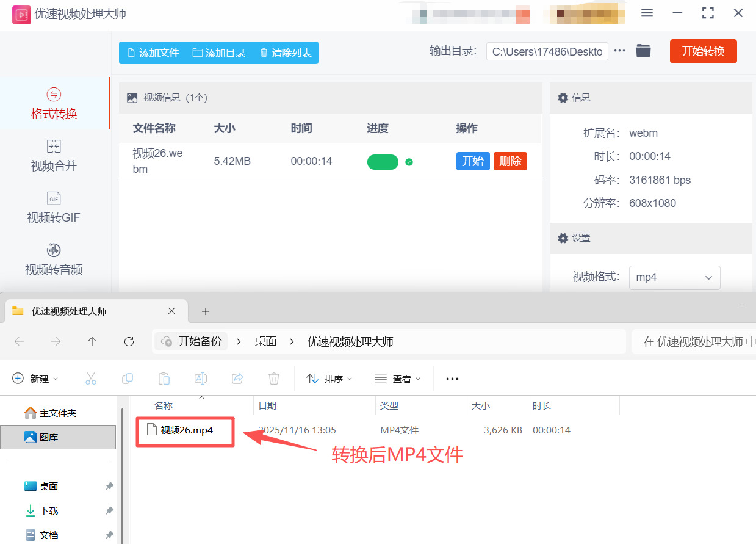Switch to 格式转换 in the sidebar

coord(54,104)
